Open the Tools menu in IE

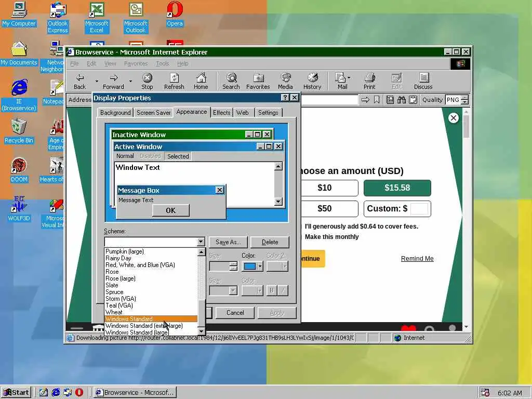click(162, 63)
